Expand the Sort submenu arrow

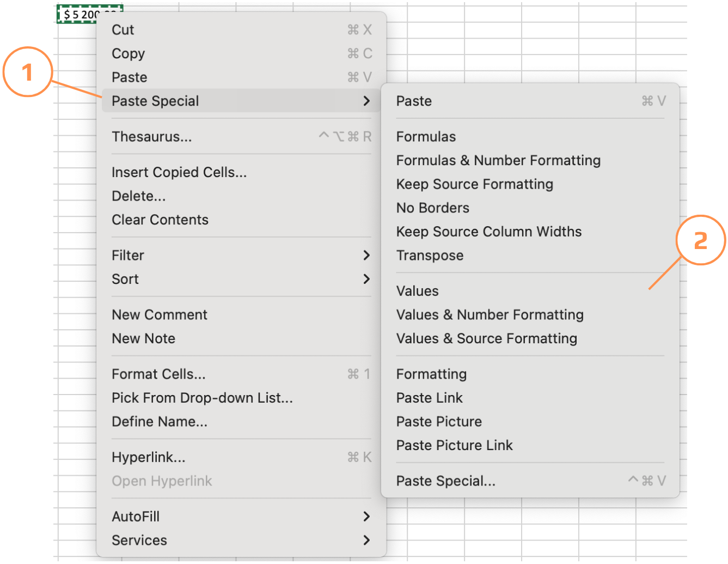pos(366,279)
